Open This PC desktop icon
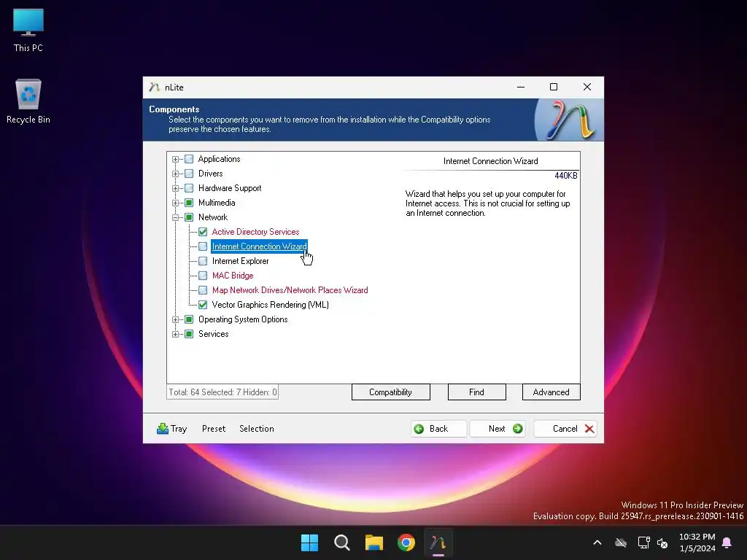 pyautogui.click(x=28, y=31)
